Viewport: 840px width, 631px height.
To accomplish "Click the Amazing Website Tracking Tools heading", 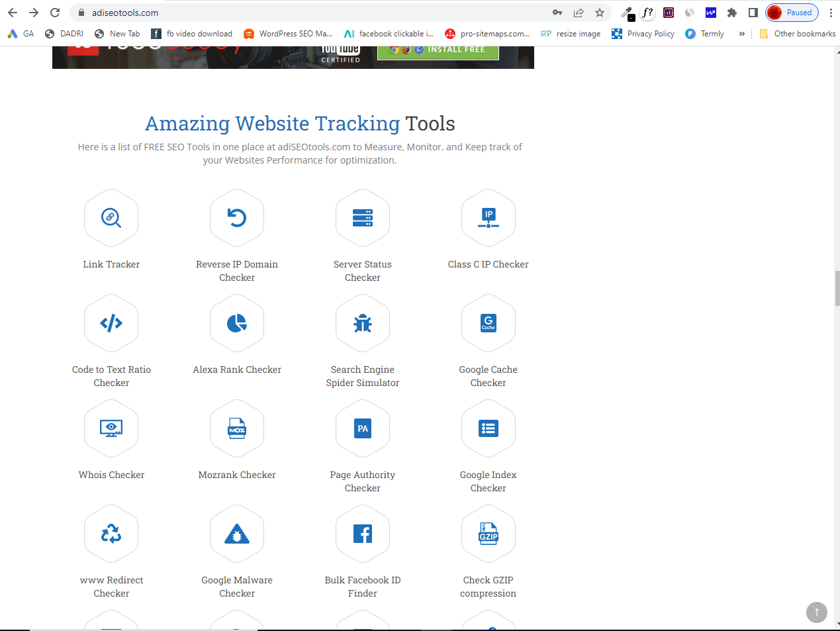I will point(300,124).
